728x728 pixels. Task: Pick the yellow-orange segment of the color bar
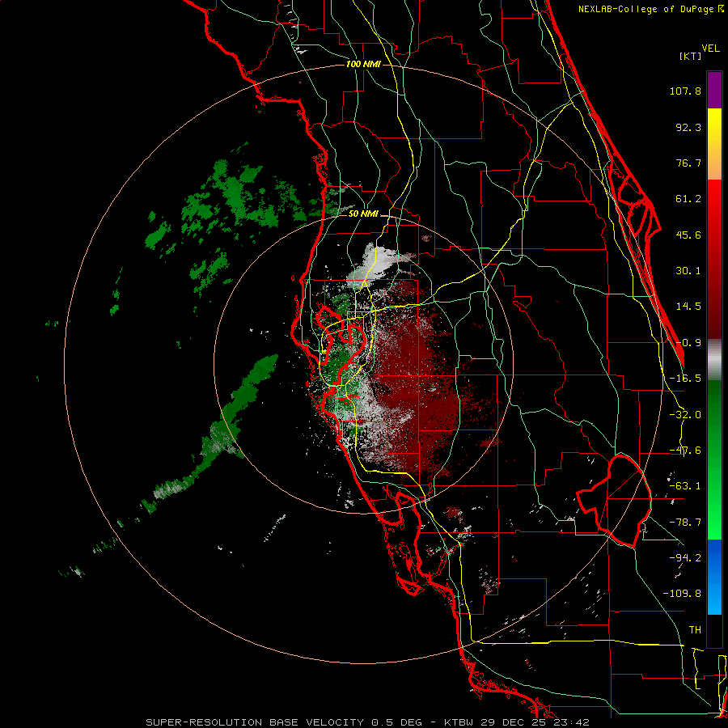pyautogui.click(x=714, y=144)
